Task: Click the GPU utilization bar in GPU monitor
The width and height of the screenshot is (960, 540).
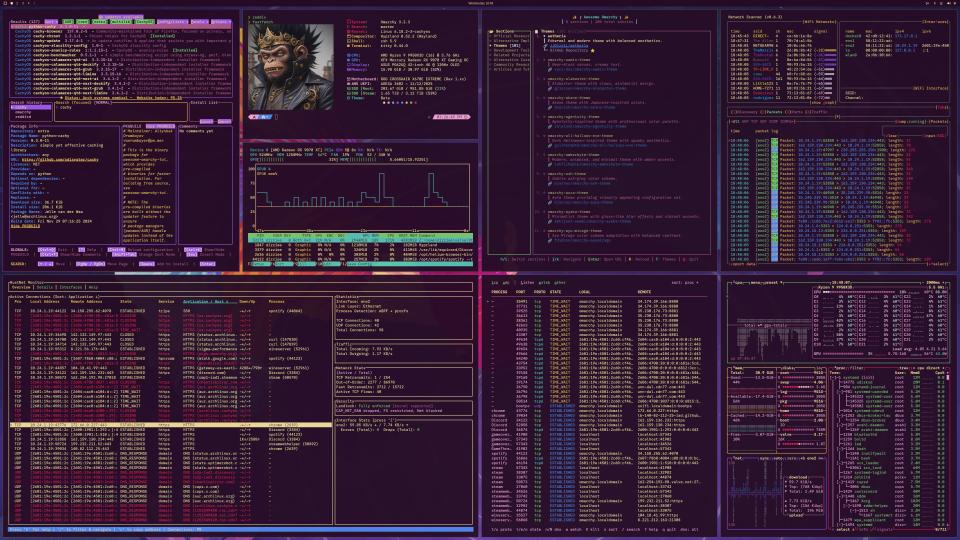Action: coord(294,159)
